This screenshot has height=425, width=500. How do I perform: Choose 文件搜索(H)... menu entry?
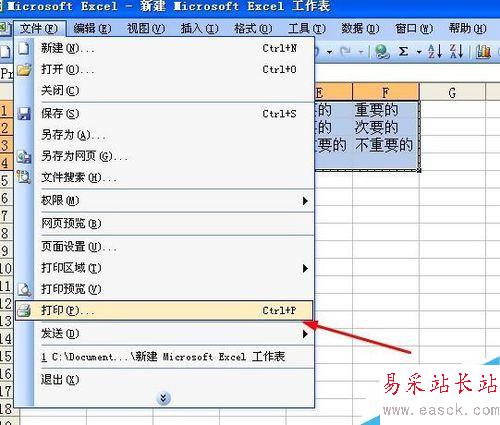coord(164,177)
